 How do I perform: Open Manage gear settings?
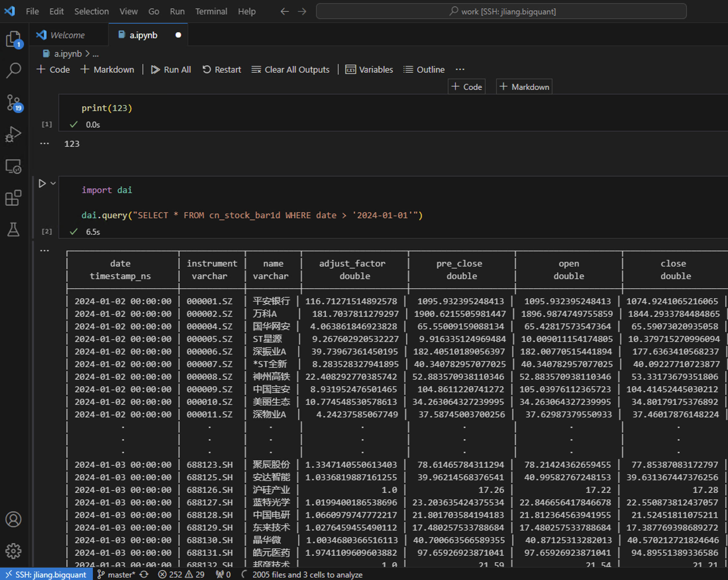14,551
